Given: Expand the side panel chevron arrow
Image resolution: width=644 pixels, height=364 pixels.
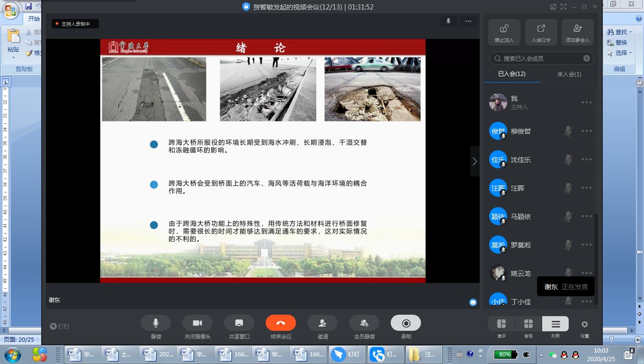Looking at the screenshot, I should pyautogui.click(x=474, y=161).
